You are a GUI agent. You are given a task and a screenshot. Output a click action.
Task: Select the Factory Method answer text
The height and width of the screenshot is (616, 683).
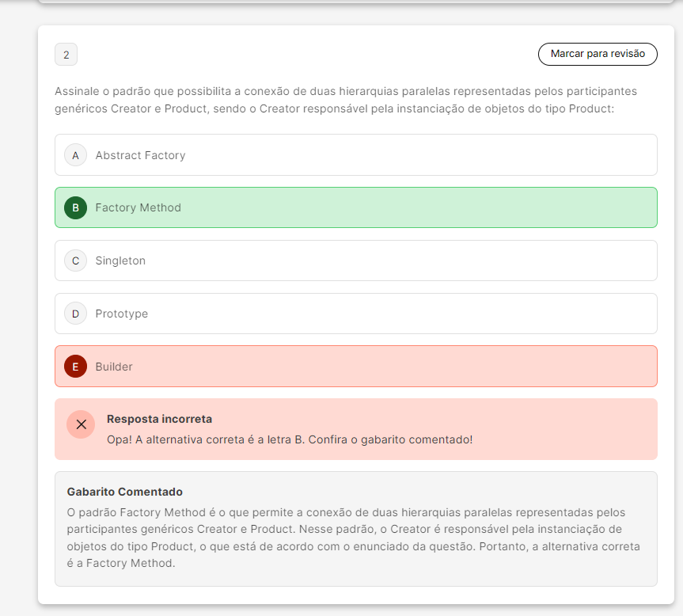138,208
